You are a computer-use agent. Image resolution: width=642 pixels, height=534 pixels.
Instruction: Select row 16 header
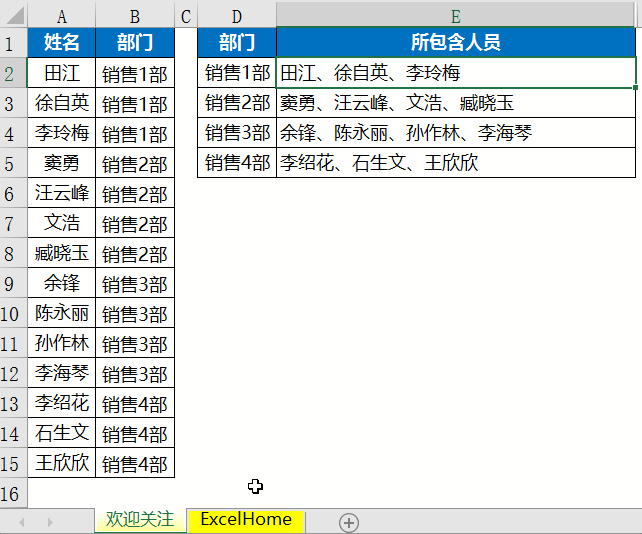pyautogui.click(x=14, y=493)
